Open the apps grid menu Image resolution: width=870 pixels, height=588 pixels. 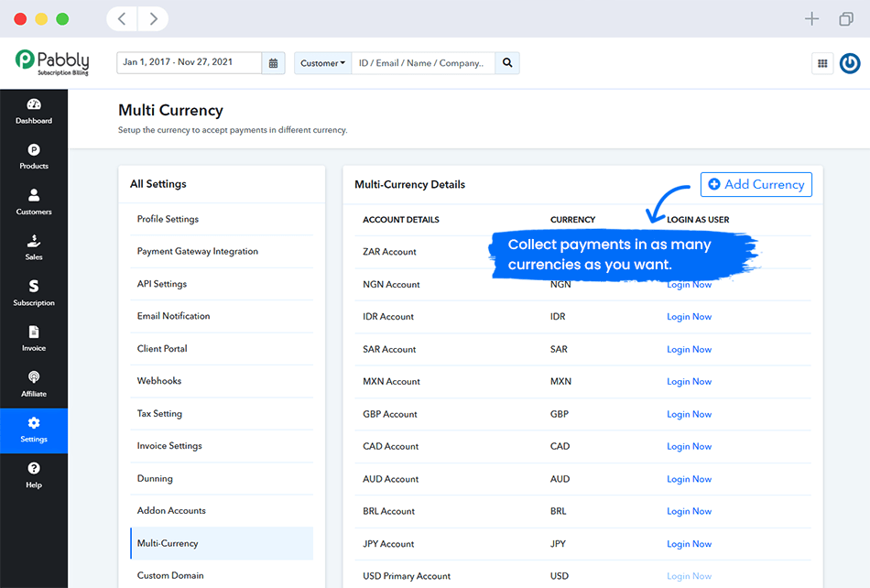(x=822, y=63)
